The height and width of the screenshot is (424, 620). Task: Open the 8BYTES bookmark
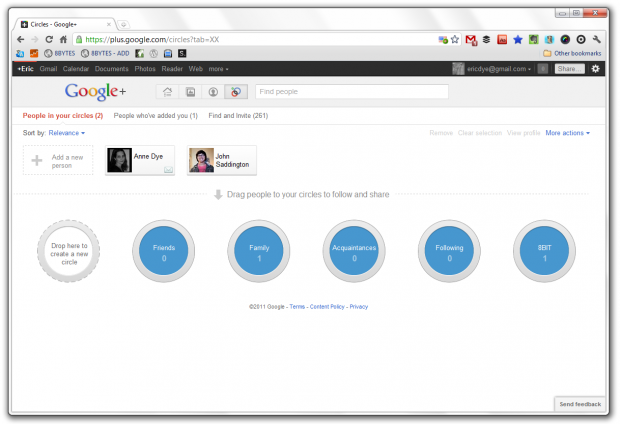click(60, 53)
